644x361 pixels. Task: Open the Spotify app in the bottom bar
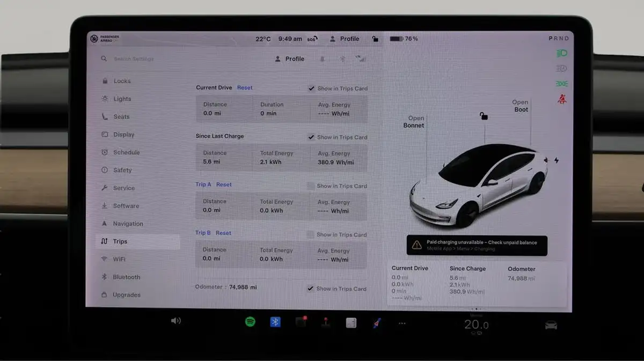point(250,322)
